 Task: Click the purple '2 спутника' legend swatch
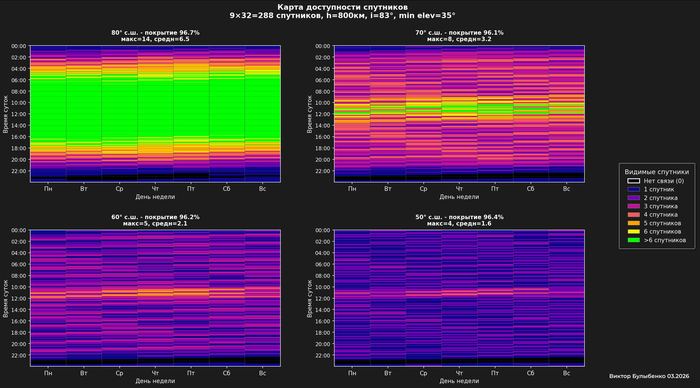click(x=633, y=198)
